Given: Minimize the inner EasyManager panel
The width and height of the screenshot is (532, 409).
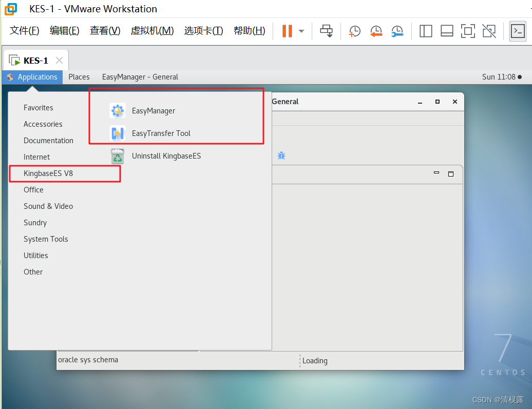Looking at the screenshot, I should click(436, 173).
